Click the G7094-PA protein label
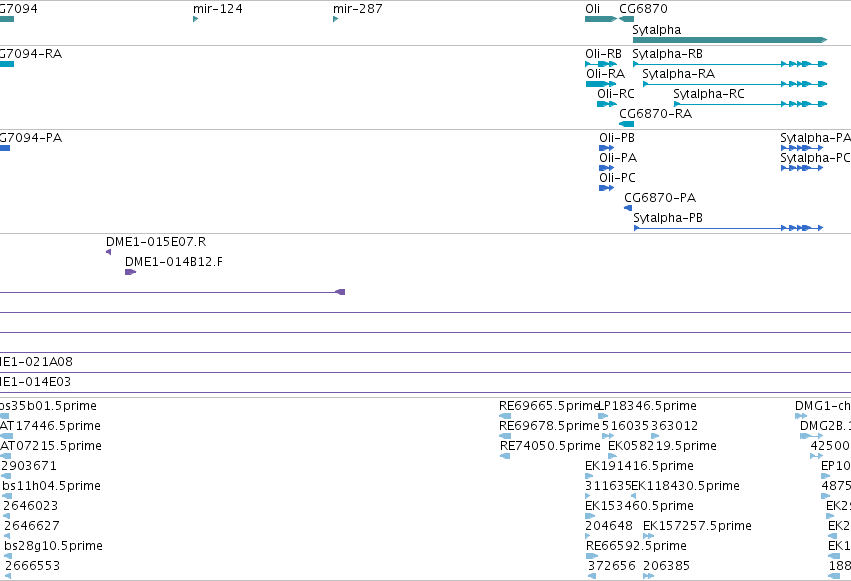Image resolution: width=851 pixels, height=581 pixels. point(31,138)
